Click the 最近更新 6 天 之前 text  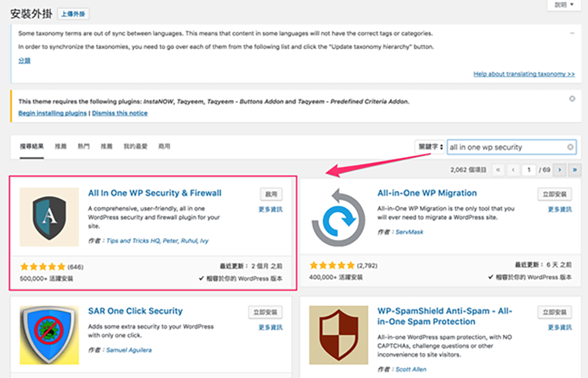543,265
